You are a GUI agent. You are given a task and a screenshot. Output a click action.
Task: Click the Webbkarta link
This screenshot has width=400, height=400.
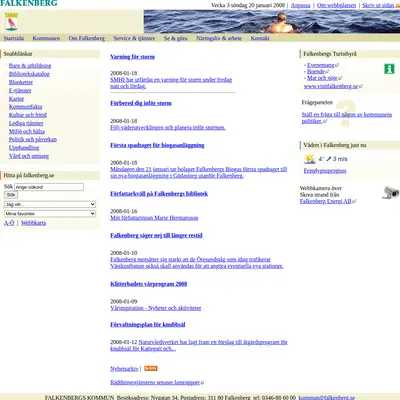tap(33, 223)
